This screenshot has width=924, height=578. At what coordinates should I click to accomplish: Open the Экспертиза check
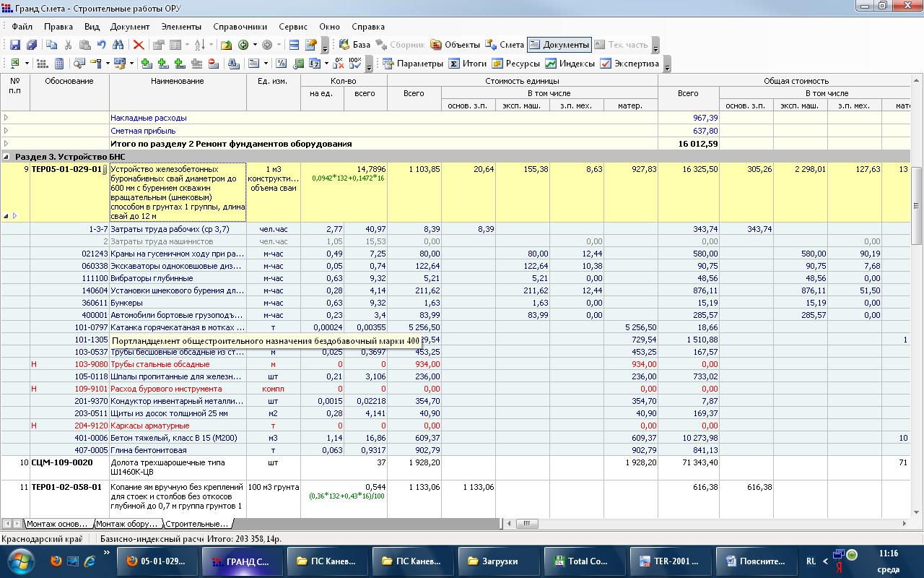[x=629, y=64]
